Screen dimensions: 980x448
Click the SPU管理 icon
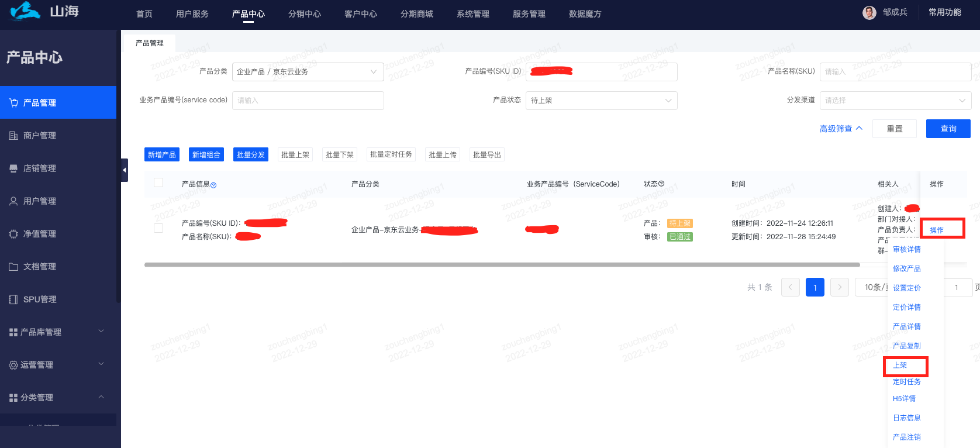(x=13, y=299)
